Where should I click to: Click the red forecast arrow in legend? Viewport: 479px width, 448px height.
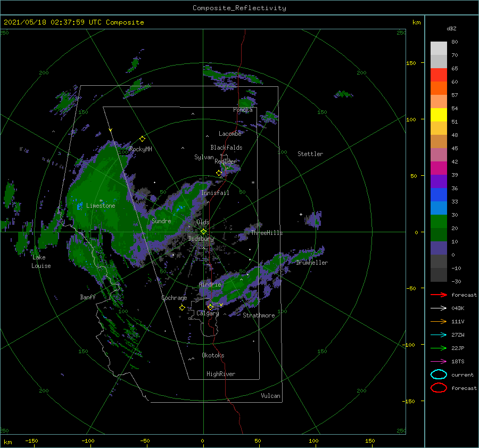[439, 295]
